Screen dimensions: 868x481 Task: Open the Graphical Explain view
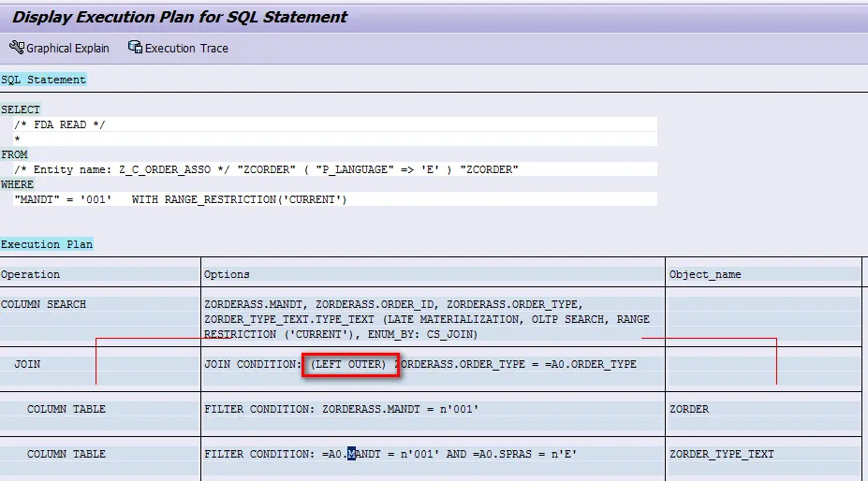[x=59, y=48]
